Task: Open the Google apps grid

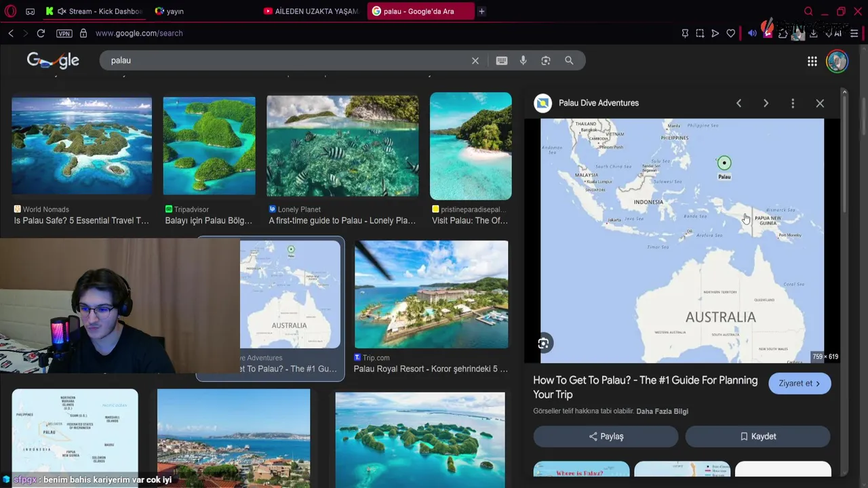Action: pyautogui.click(x=812, y=61)
